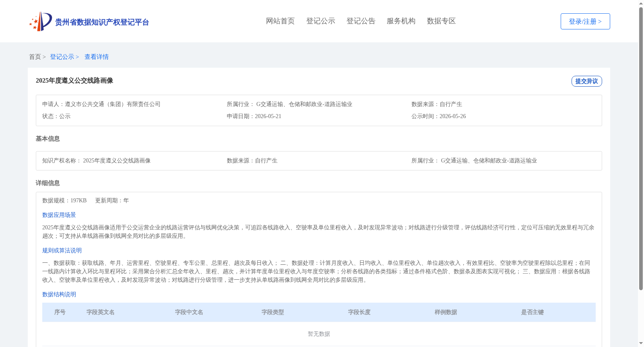Open the 登记公示 navigation item

pos(320,21)
